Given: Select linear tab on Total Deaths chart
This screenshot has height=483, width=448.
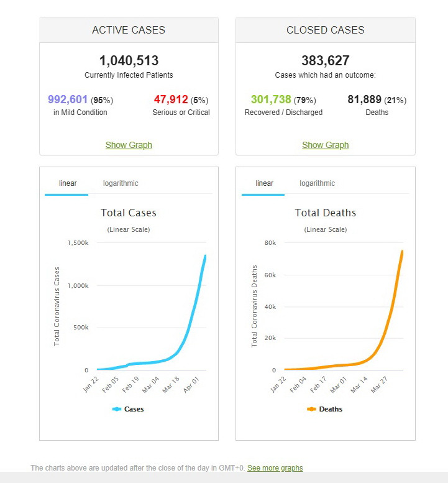Looking at the screenshot, I should [265, 183].
